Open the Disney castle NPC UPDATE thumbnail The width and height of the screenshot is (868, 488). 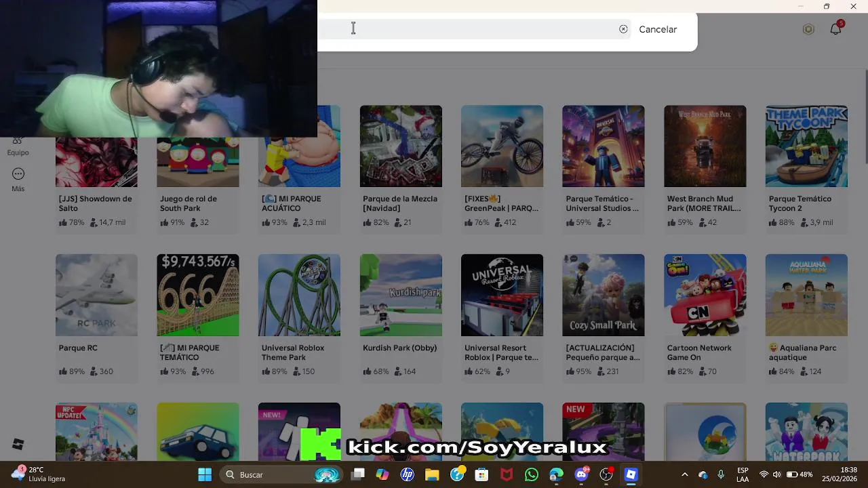pos(96,432)
